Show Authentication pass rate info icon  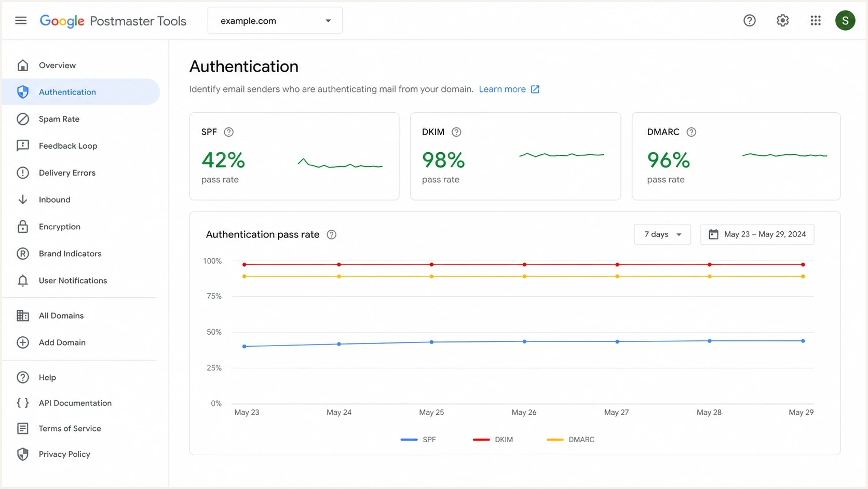(331, 234)
